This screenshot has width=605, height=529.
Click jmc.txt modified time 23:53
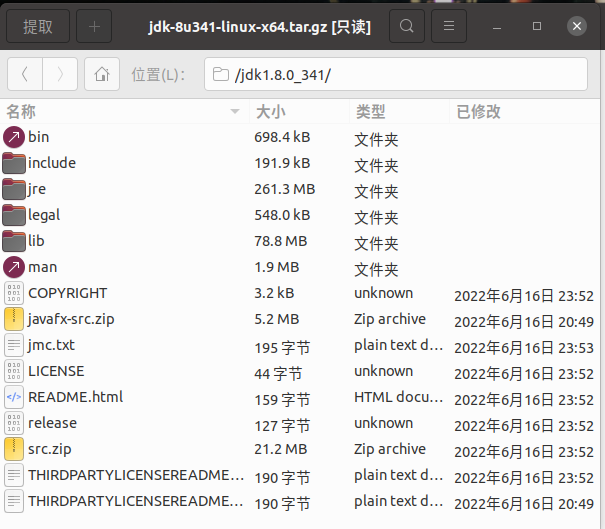tap(524, 348)
